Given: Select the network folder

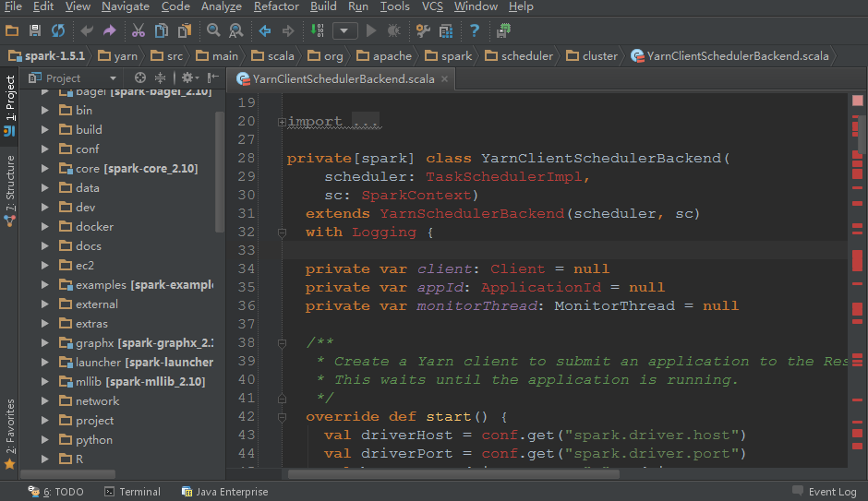Looking at the screenshot, I should point(98,401).
